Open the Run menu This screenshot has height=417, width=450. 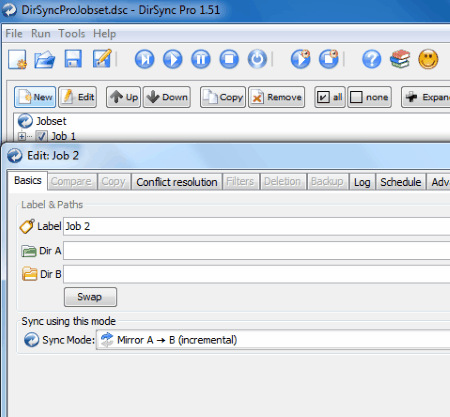pos(41,33)
